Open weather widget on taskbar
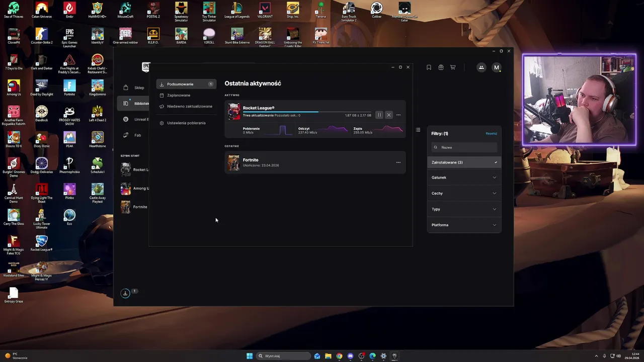 (16, 356)
